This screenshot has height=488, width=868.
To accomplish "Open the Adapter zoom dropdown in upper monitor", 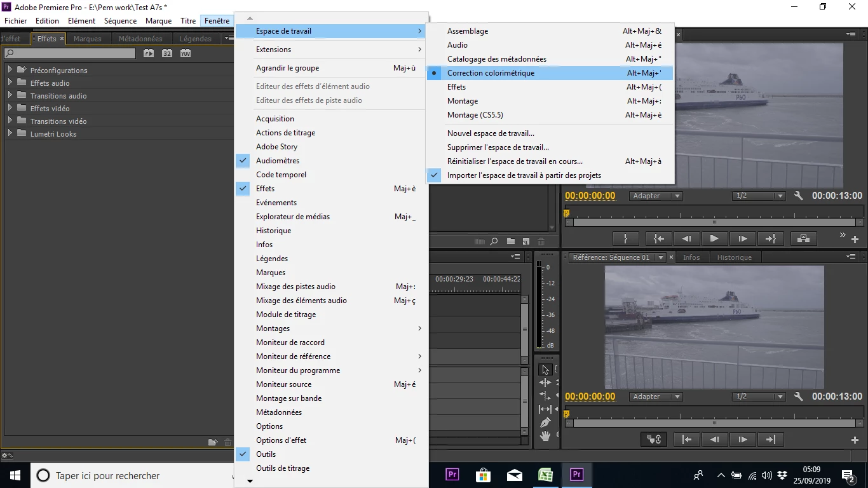I will [x=656, y=196].
